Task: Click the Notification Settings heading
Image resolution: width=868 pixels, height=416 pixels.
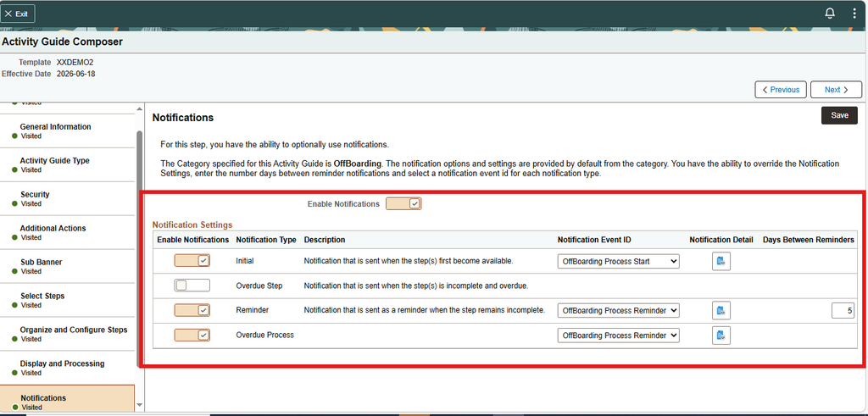Action: (192, 225)
